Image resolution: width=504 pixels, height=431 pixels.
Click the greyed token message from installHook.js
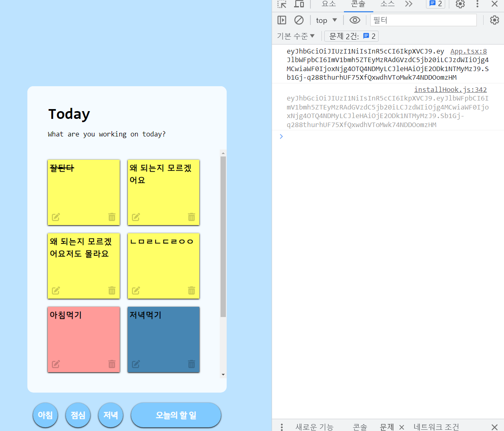388,112
